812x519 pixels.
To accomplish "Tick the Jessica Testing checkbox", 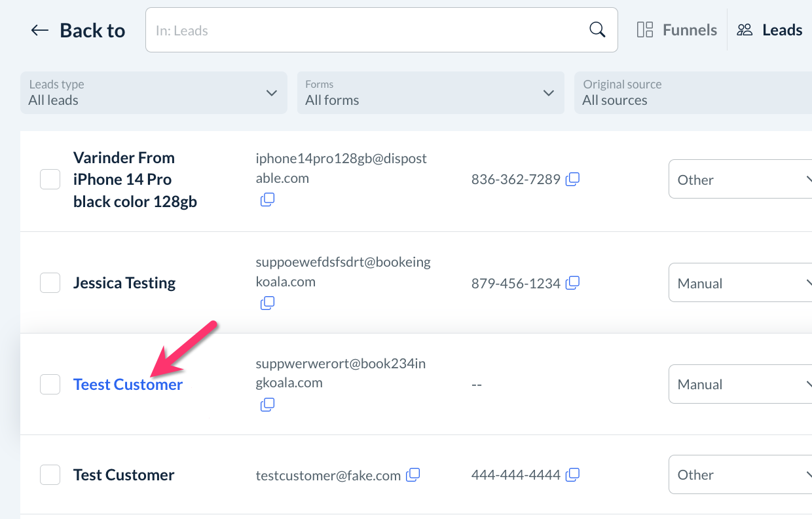I will coord(50,283).
